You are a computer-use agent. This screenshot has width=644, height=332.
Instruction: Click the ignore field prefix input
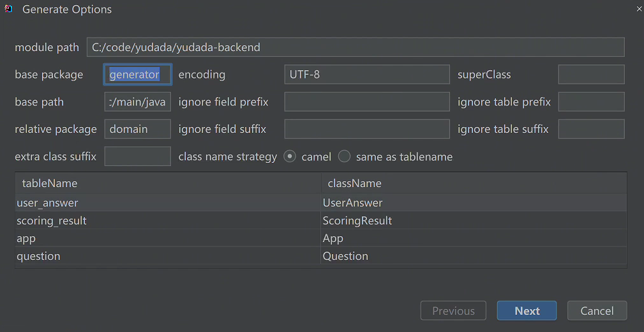click(367, 102)
